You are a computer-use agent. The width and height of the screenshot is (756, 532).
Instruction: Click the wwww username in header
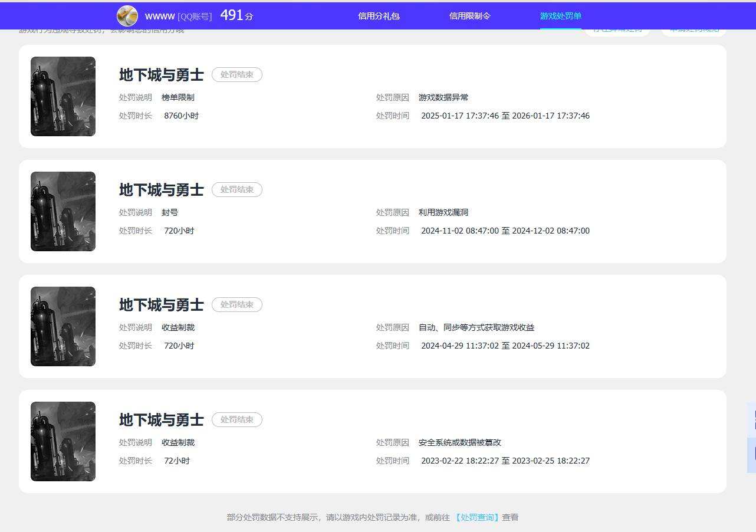point(160,16)
